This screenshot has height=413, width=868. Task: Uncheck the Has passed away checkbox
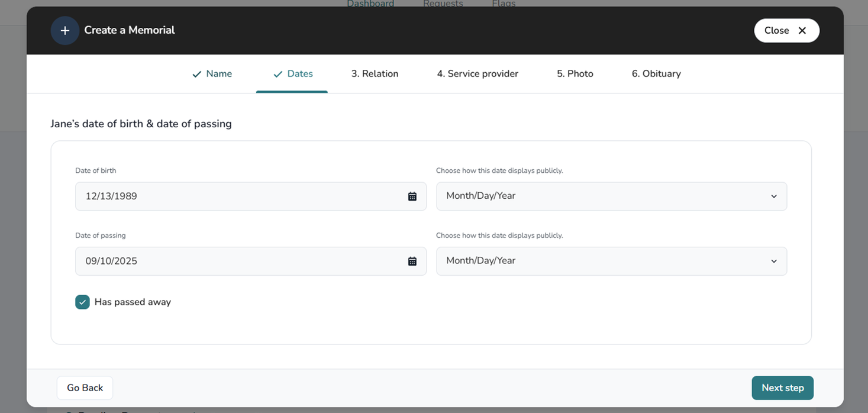tap(82, 302)
